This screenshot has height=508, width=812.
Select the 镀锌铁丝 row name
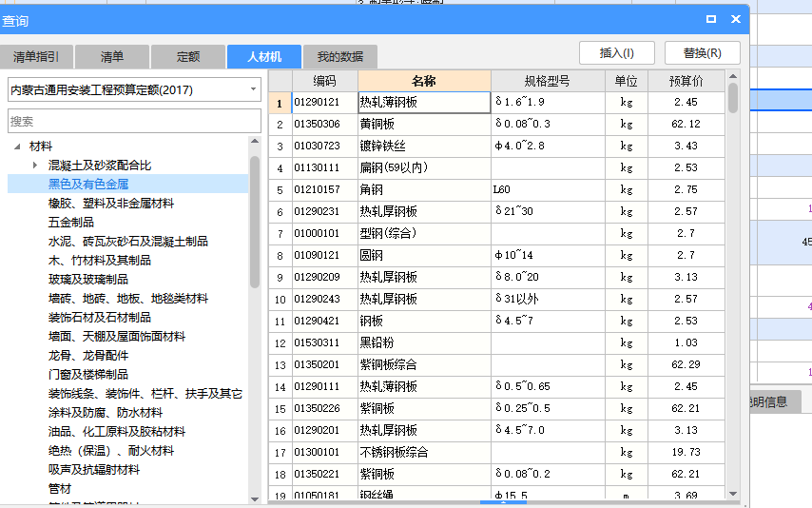[424, 147]
